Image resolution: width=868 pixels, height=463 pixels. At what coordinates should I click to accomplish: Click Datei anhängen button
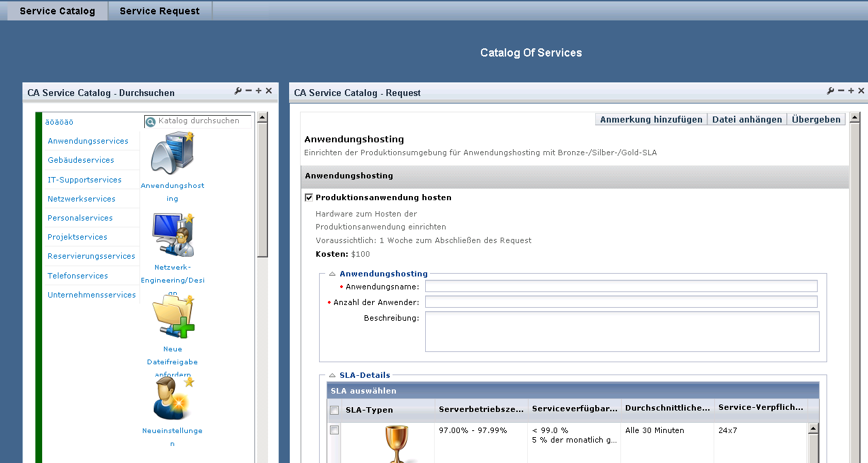pyautogui.click(x=747, y=119)
